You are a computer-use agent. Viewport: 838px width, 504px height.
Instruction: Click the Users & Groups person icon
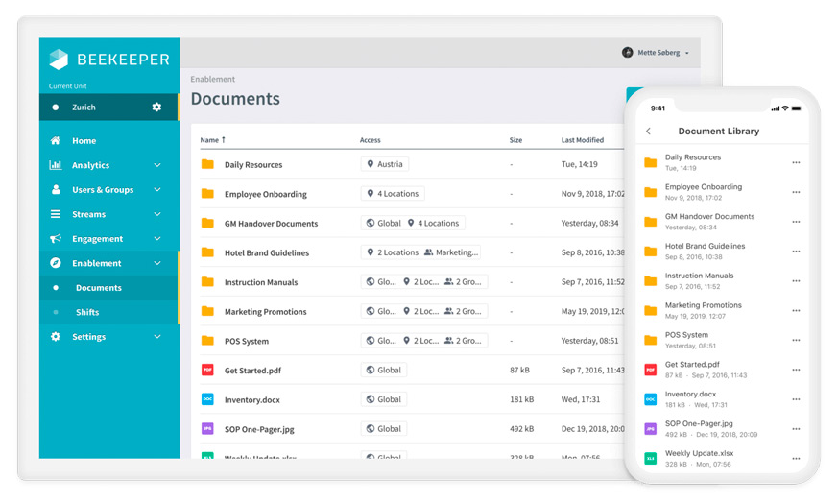click(56, 189)
